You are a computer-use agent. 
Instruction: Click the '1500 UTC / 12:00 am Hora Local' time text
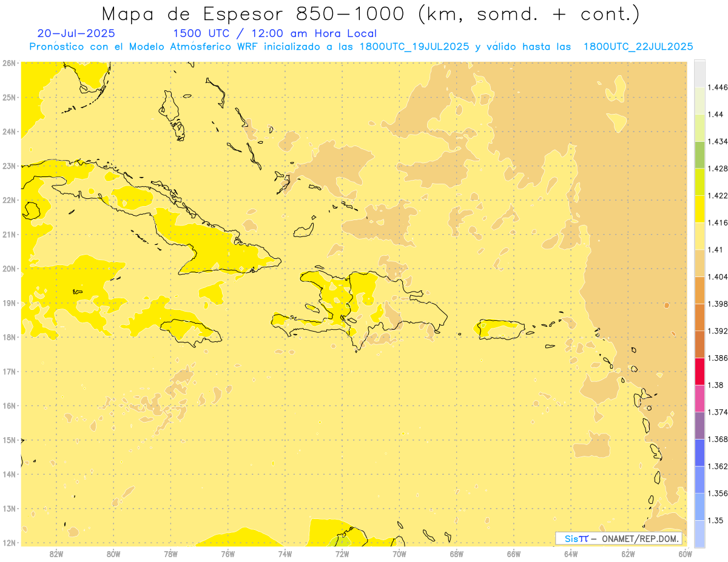(275, 33)
